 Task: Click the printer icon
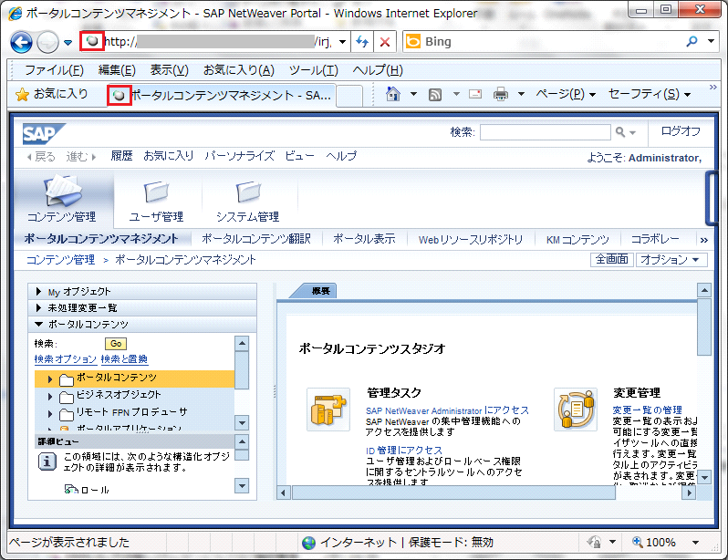point(501,94)
